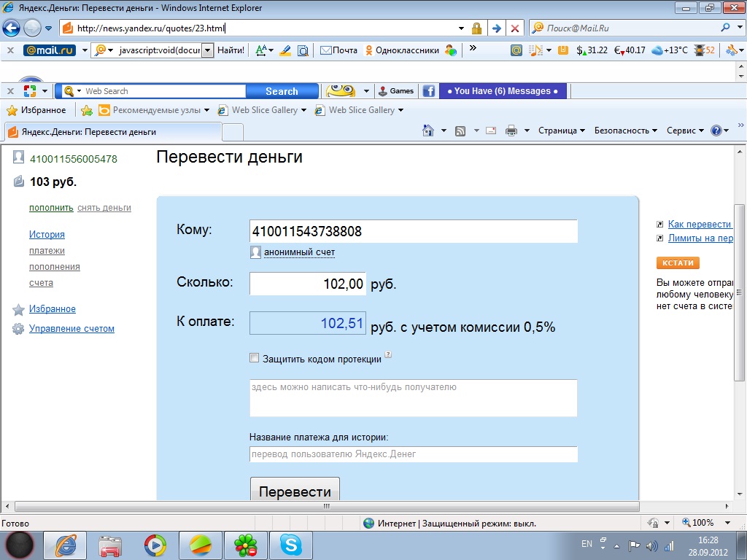Click the blue Search button
Viewport: 747px width, 560px height.
[282, 91]
